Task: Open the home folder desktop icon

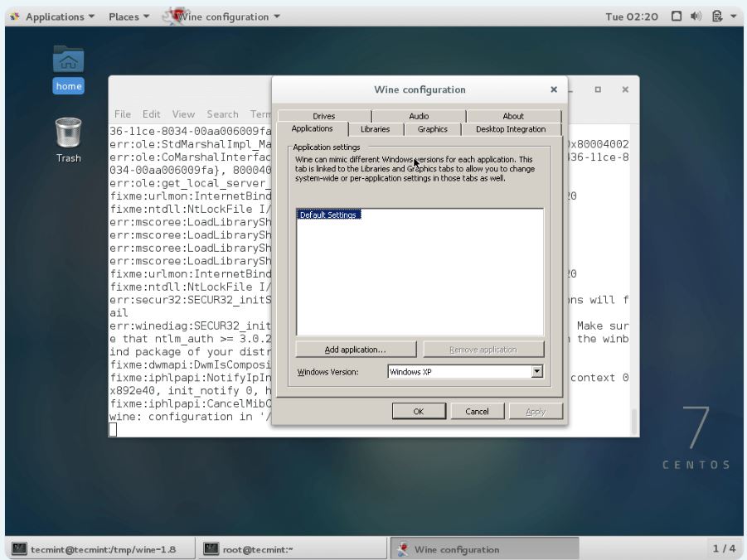Action: 68,69
